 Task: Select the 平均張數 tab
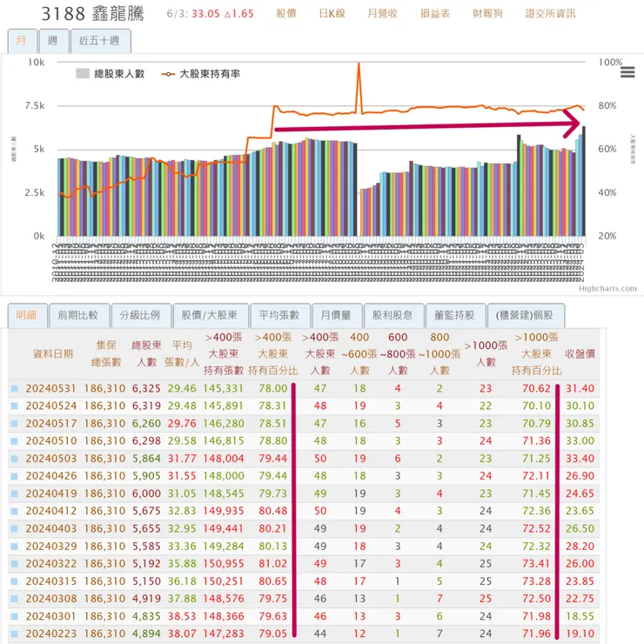click(x=279, y=315)
